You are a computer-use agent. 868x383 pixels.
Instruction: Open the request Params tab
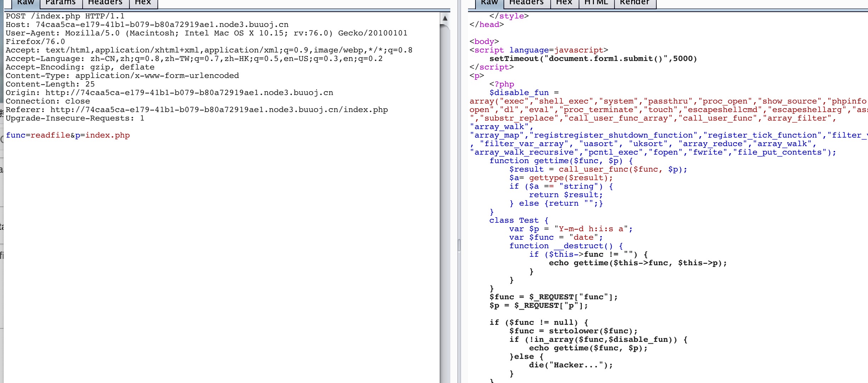(61, 3)
